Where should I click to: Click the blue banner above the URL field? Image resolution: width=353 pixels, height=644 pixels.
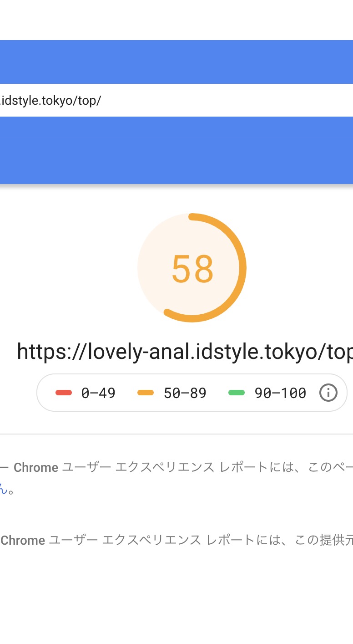click(x=176, y=62)
